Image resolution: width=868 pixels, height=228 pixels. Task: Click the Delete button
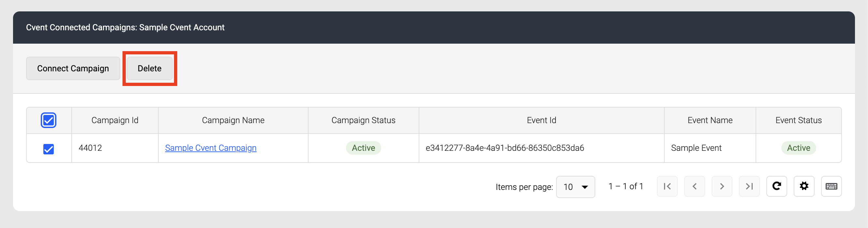(x=150, y=68)
